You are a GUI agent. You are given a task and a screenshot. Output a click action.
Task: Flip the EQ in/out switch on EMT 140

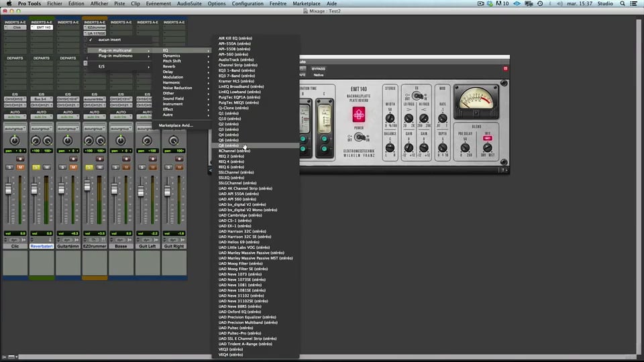point(417,96)
